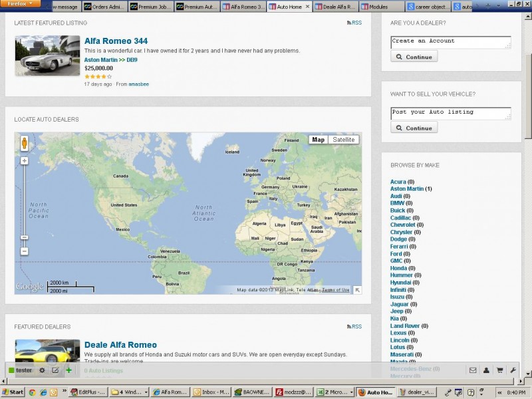532x399 pixels.
Task: Browse the Hummer make
Action: 402,275
